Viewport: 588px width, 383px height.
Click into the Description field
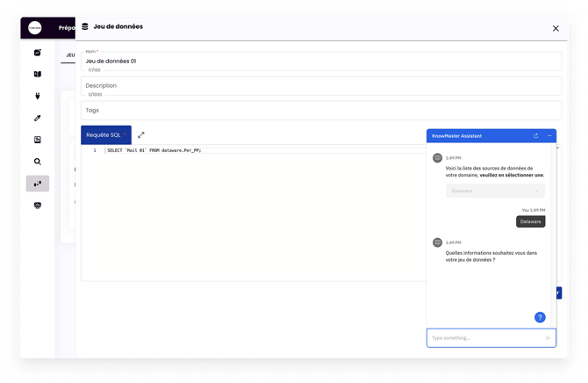click(321, 86)
